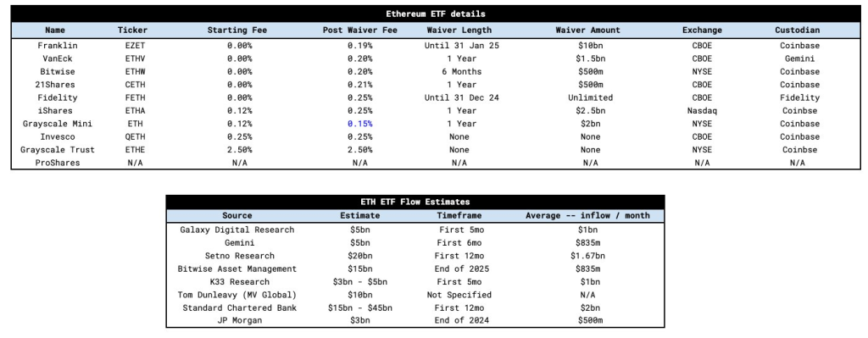The height and width of the screenshot is (338, 868).
Task: Select the $15bn - $45bn estimate cell
Action: pyautogui.click(x=359, y=308)
